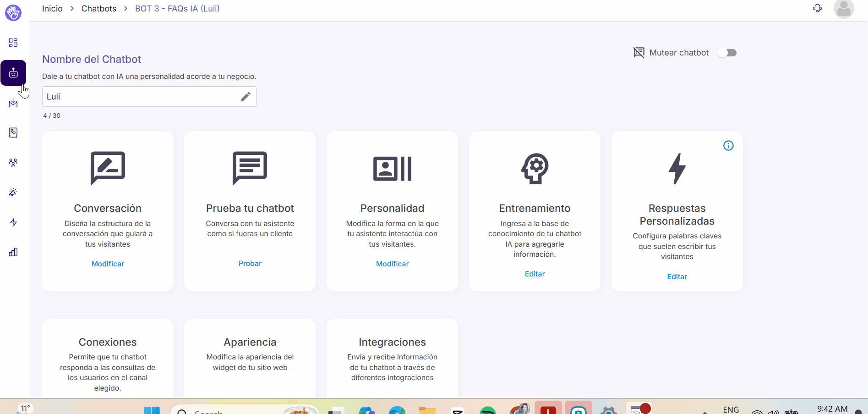Open support headset icon in header

(818, 8)
